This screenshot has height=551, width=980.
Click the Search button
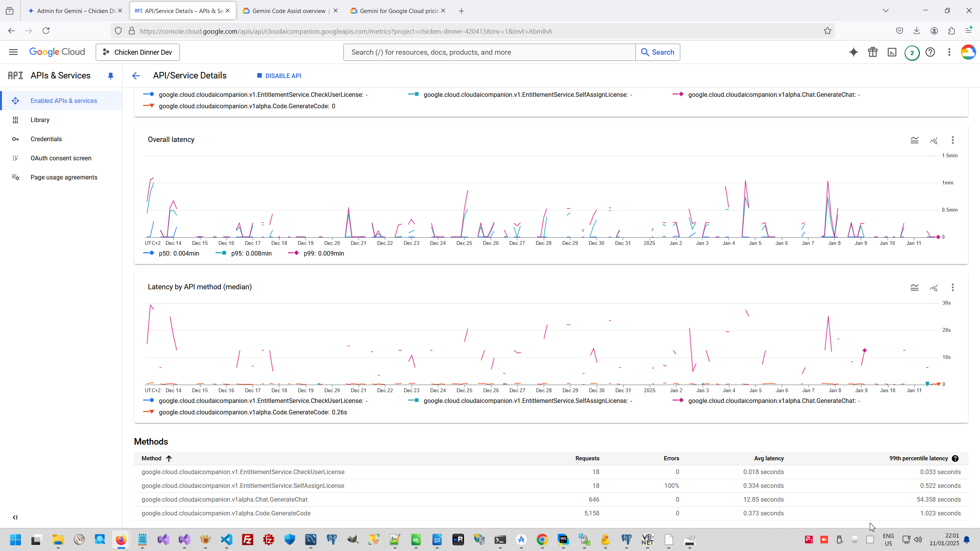[658, 52]
